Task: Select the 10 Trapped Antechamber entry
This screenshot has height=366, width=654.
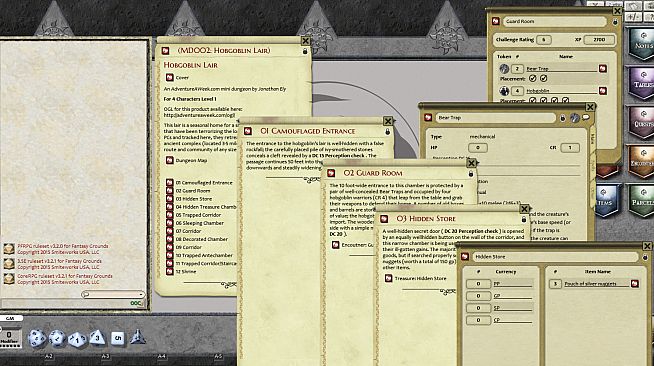Action: (x=204, y=255)
